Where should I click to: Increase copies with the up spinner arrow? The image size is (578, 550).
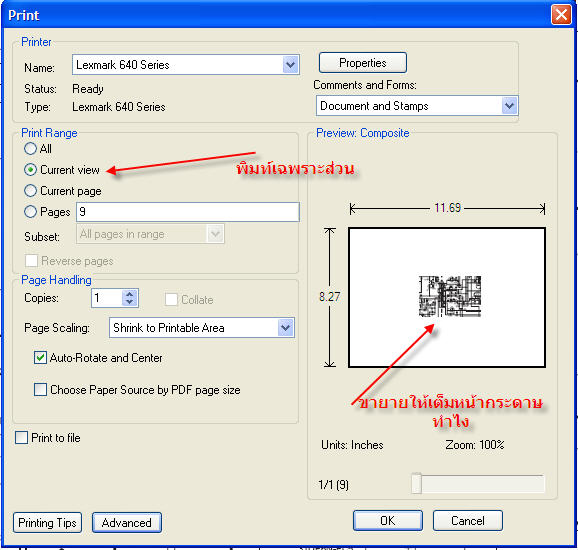tap(129, 295)
